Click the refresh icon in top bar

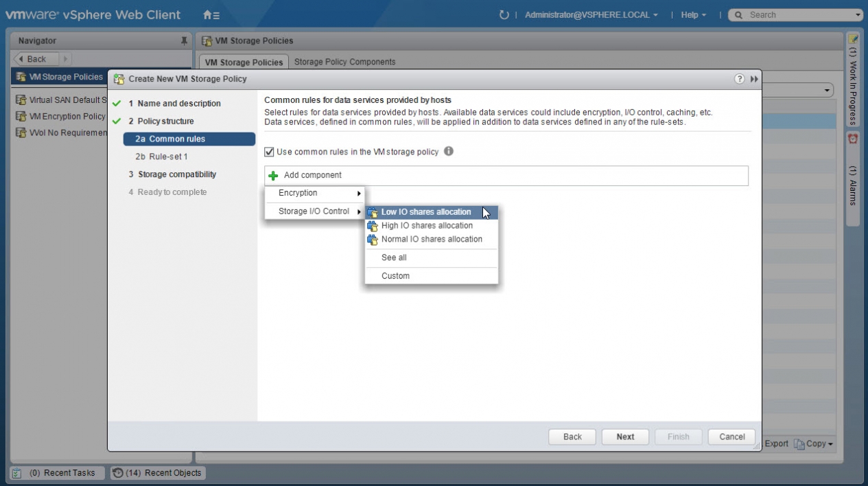coord(504,15)
